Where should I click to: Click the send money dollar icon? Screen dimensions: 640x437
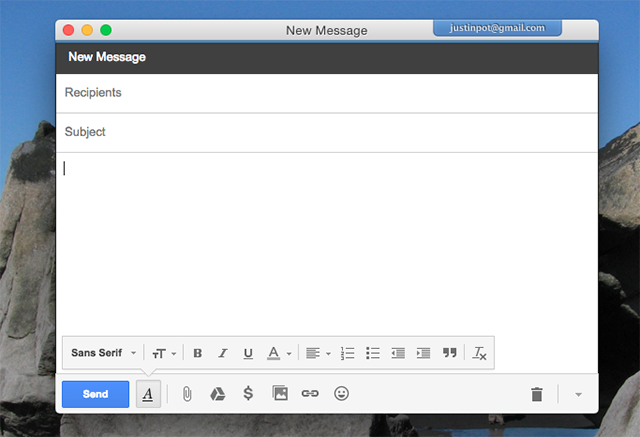[248, 394]
